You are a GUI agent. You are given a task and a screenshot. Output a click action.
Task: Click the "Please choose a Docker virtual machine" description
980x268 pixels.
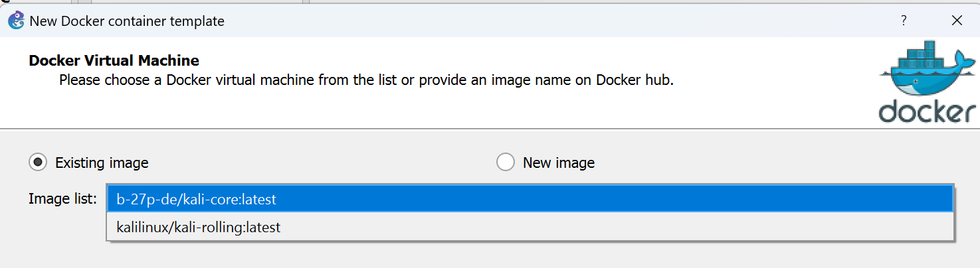[x=366, y=81]
